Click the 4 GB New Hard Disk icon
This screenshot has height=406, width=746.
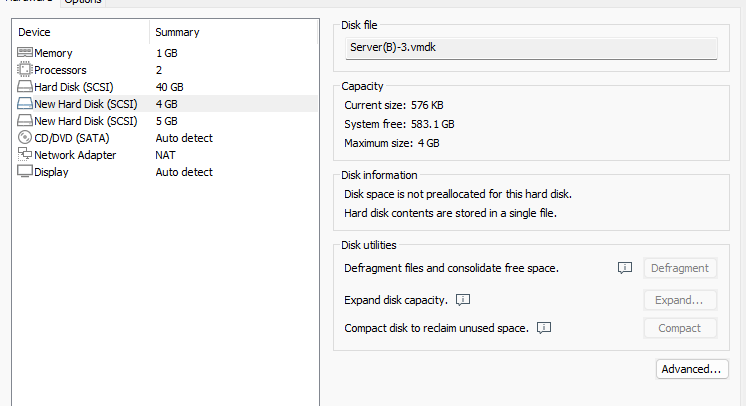[25, 104]
